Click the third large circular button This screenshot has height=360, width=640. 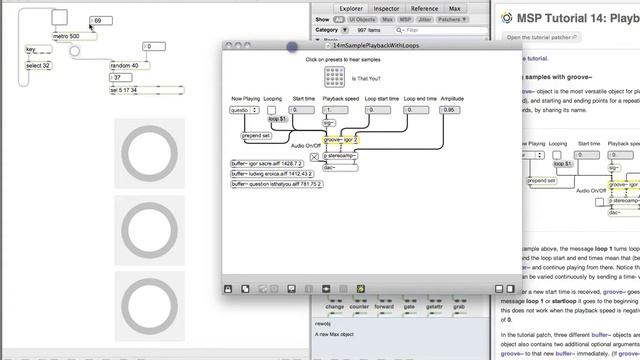click(149, 306)
